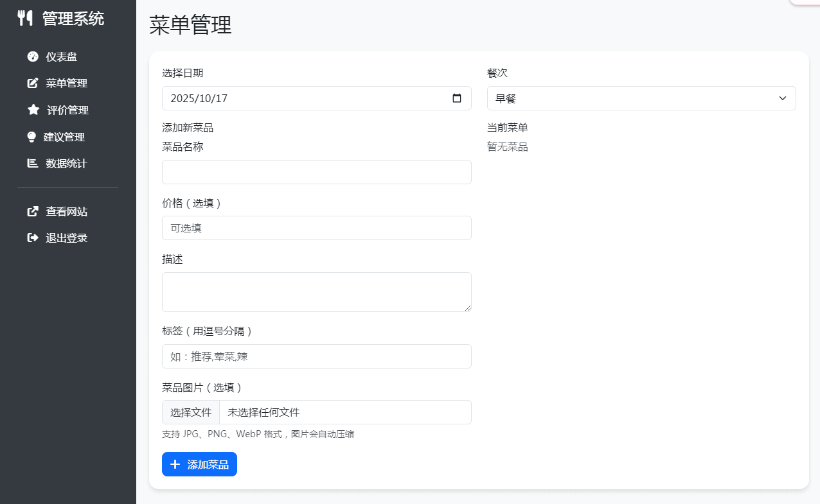Click the 价格 optional input field
The height and width of the screenshot is (504, 820).
coord(316,228)
